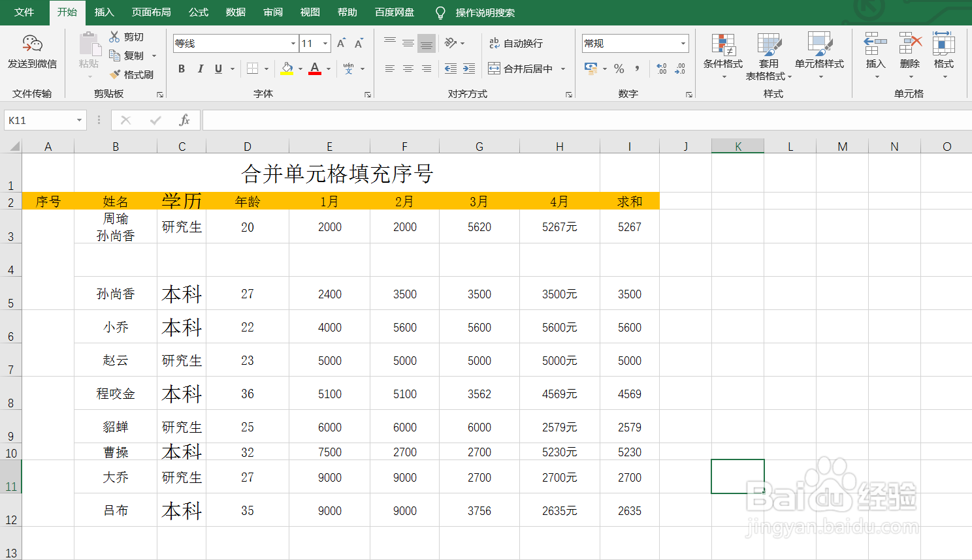Click the Percent Style icon
This screenshot has height=560, width=972.
(619, 68)
